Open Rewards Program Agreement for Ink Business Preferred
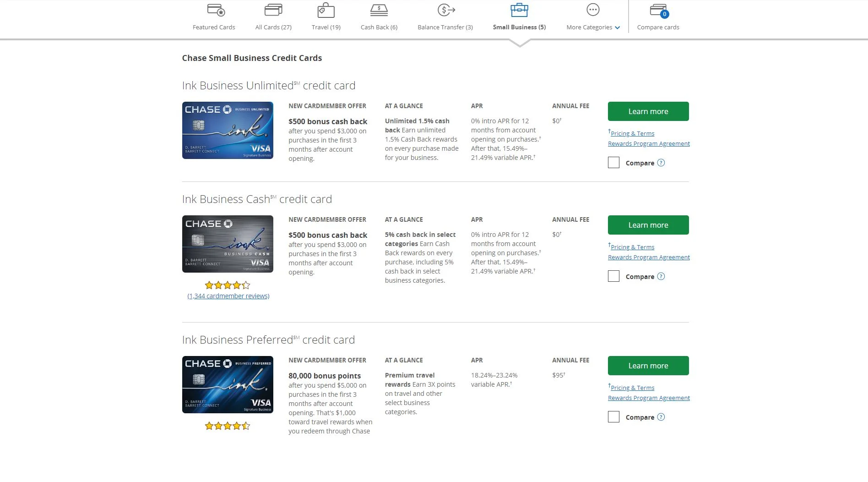This screenshot has width=868, height=482. (x=649, y=398)
